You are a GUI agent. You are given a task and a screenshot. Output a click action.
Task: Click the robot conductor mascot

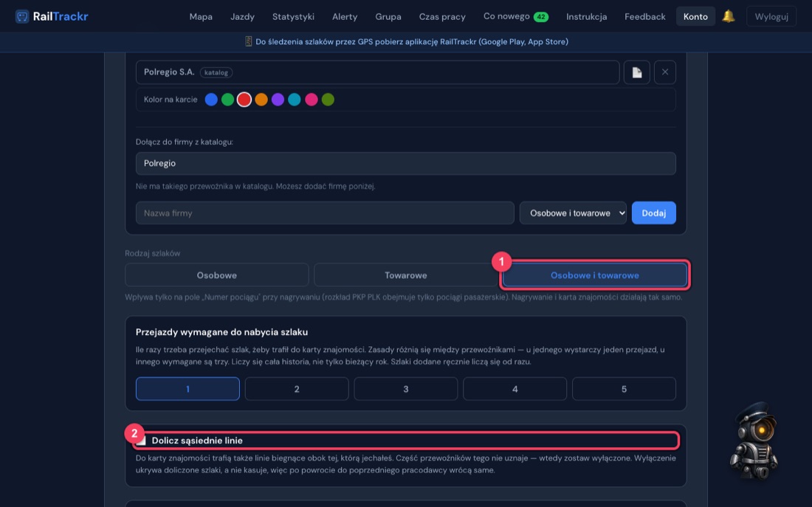(x=753, y=440)
